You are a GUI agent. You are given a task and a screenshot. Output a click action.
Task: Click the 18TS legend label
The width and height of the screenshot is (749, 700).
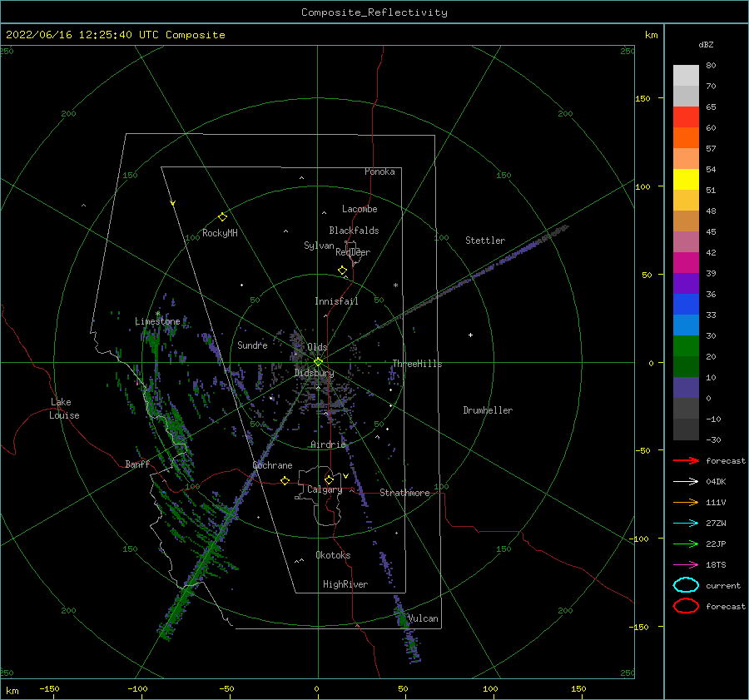[716, 565]
